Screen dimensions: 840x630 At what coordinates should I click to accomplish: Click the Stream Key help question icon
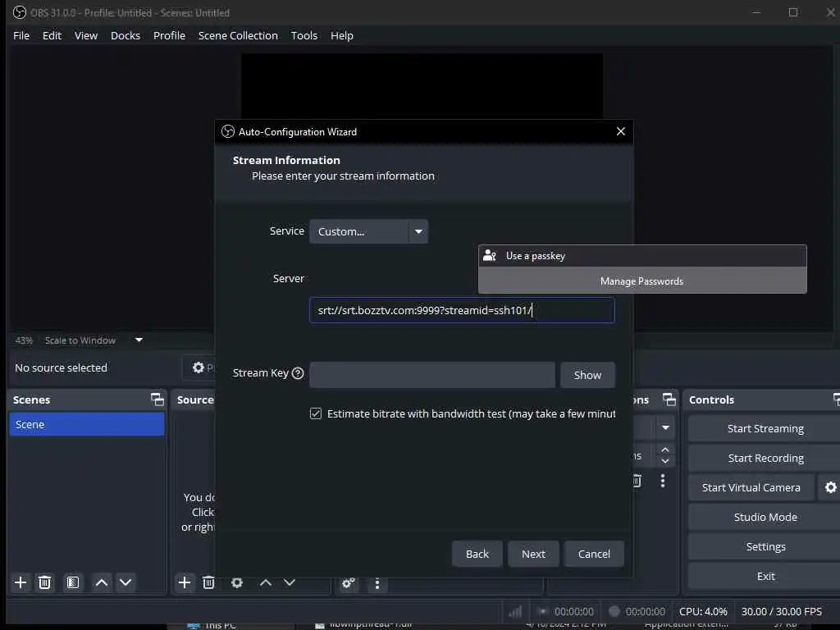298,373
